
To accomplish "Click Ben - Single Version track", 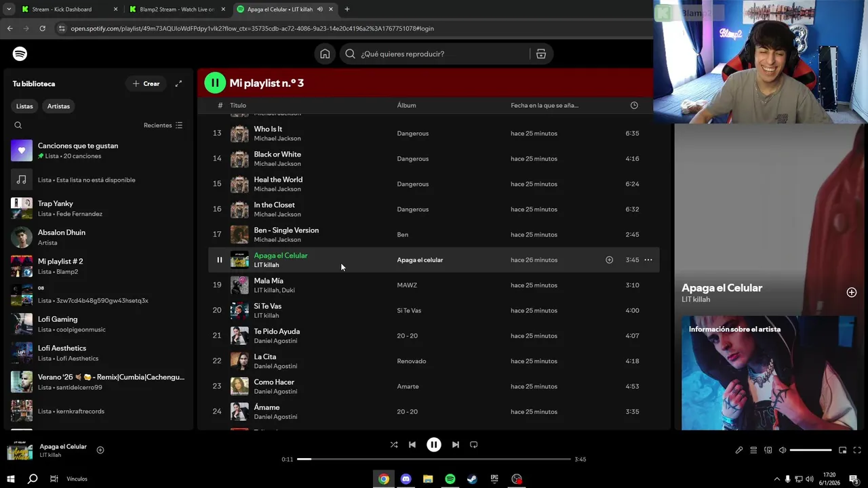I will [x=286, y=230].
